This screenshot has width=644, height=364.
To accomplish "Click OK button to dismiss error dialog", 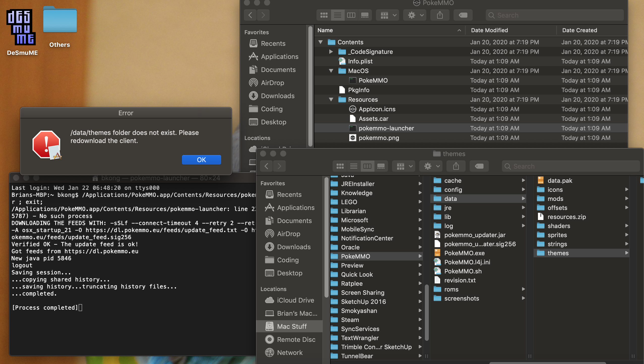I will pos(201,160).
